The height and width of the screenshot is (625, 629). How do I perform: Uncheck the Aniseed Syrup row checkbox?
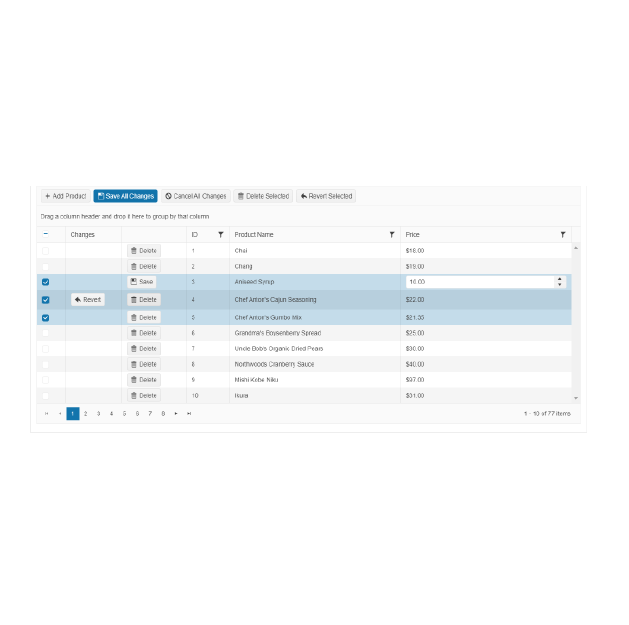coord(46,282)
